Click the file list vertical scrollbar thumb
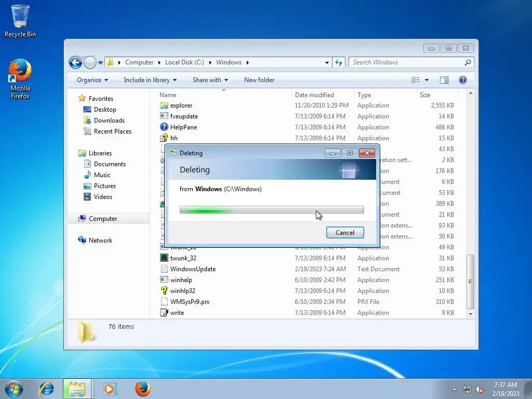This screenshot has height=399, width=532. coord(470,281)
